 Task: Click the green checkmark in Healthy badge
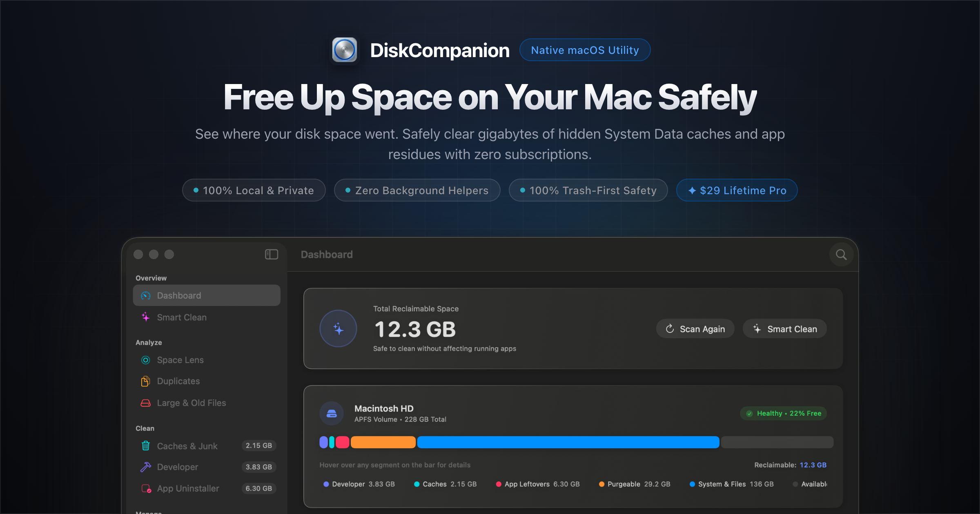pyautogui.click(x=750, y=413)
